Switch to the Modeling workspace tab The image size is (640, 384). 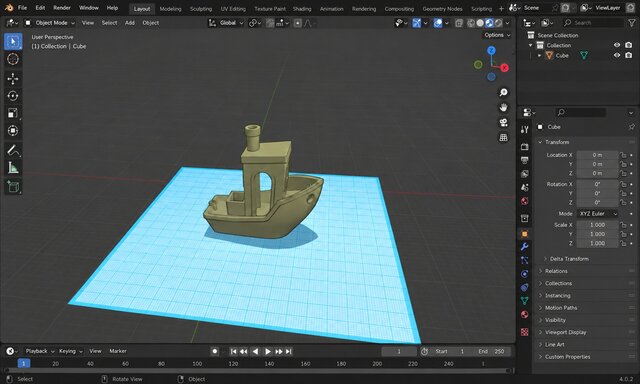click(170, 9)
